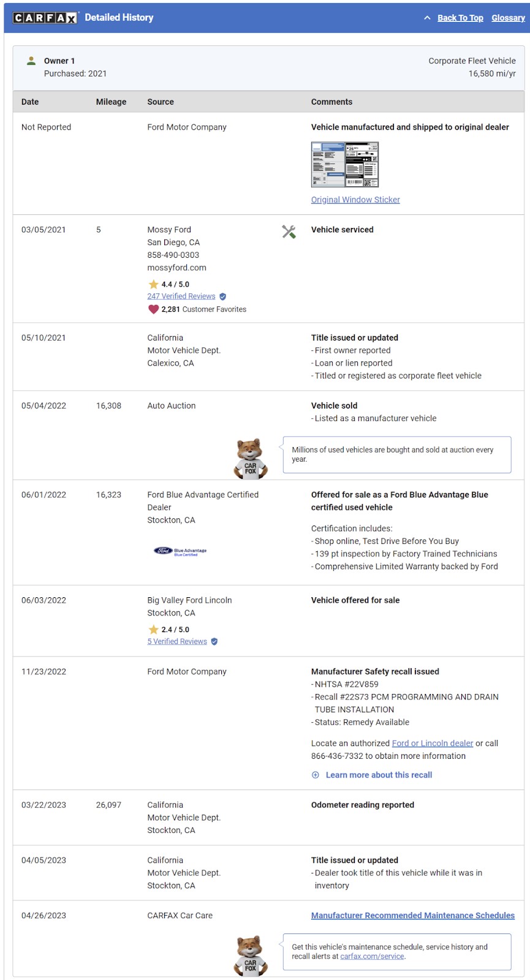Click the heart Customer Favorites icon
The image size is (530, 980).
click(x=153, y=309)
